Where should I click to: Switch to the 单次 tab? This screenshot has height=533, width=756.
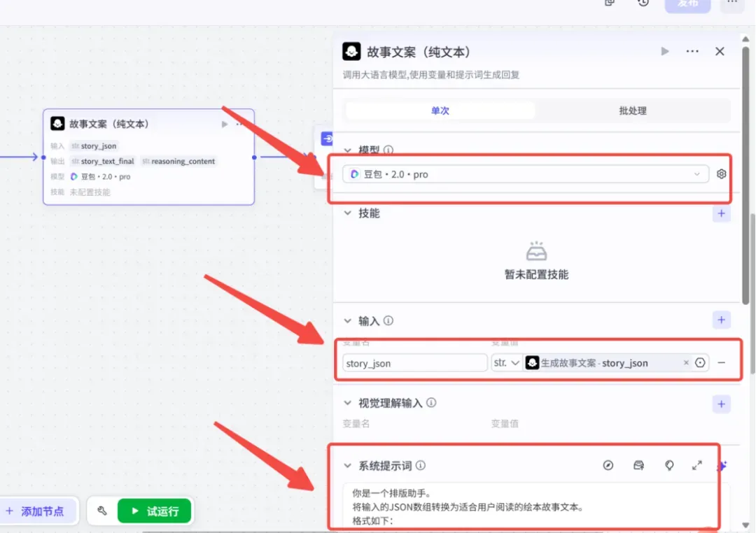pyautogui.click(x=440, y=111)
